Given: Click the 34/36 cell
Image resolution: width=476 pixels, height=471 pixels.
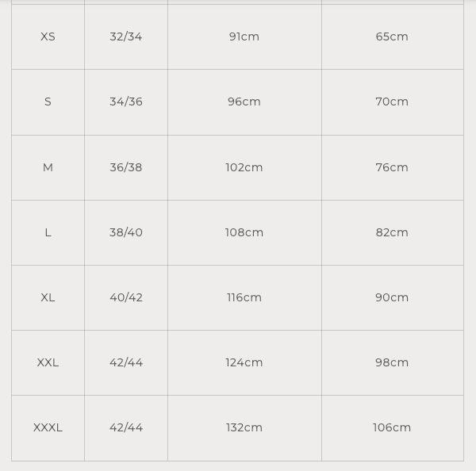Looking at the screenshot, I should [x=126, y=102].
